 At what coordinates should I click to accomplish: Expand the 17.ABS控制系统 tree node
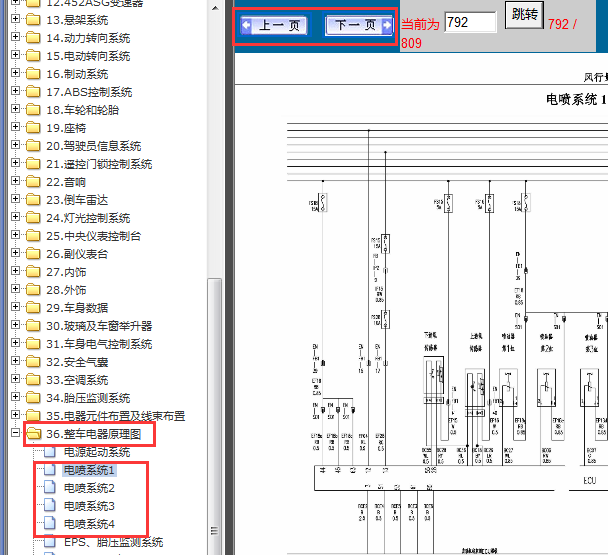click(15, 91)
